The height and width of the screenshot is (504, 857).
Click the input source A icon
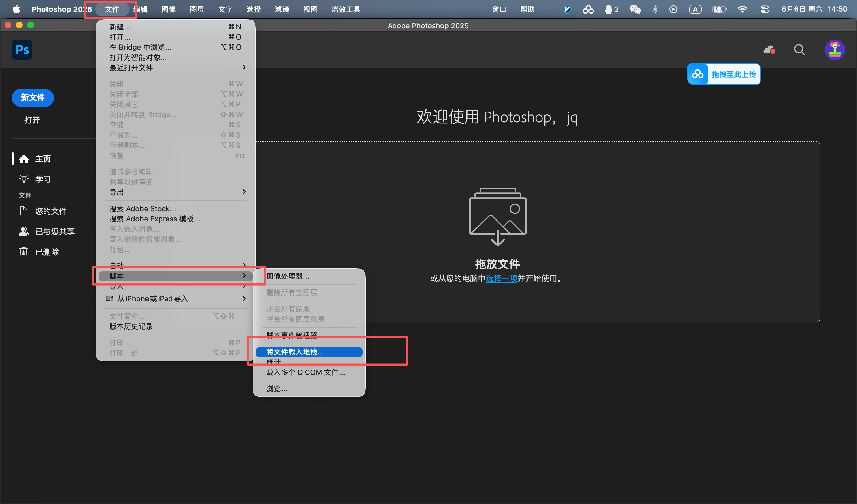click(x=695, y=9)
